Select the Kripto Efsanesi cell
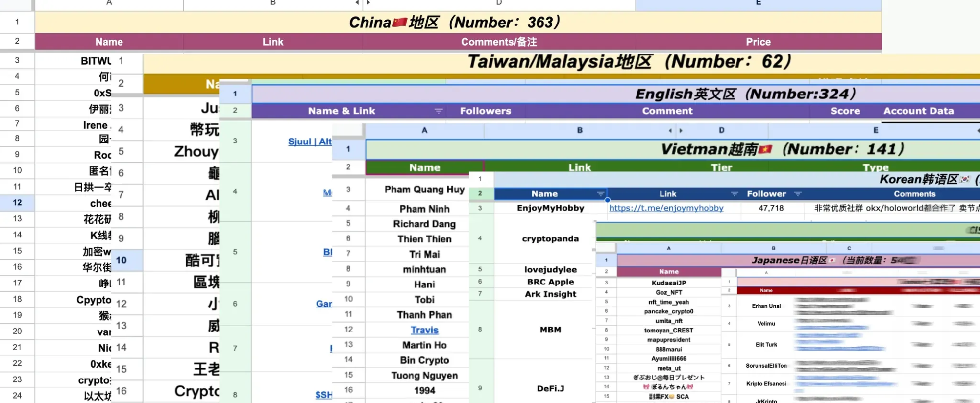The height and width of the screenshot is (403, 980). click(x=766, y=384)
